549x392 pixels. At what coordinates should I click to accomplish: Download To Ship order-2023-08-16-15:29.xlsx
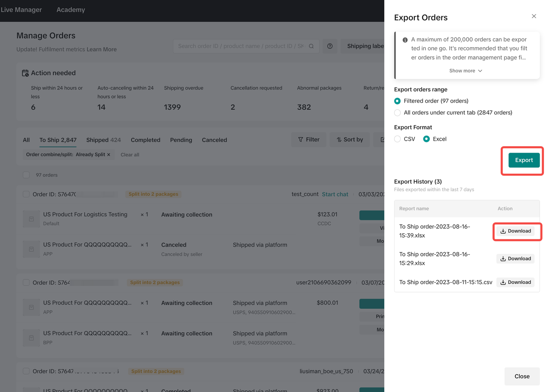click(515, 259)
